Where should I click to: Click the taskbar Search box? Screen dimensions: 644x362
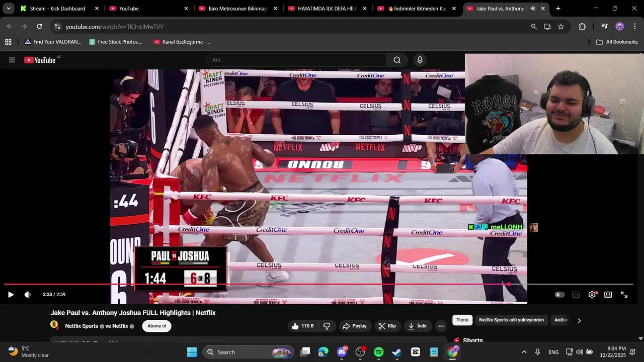tap(248, 352)
